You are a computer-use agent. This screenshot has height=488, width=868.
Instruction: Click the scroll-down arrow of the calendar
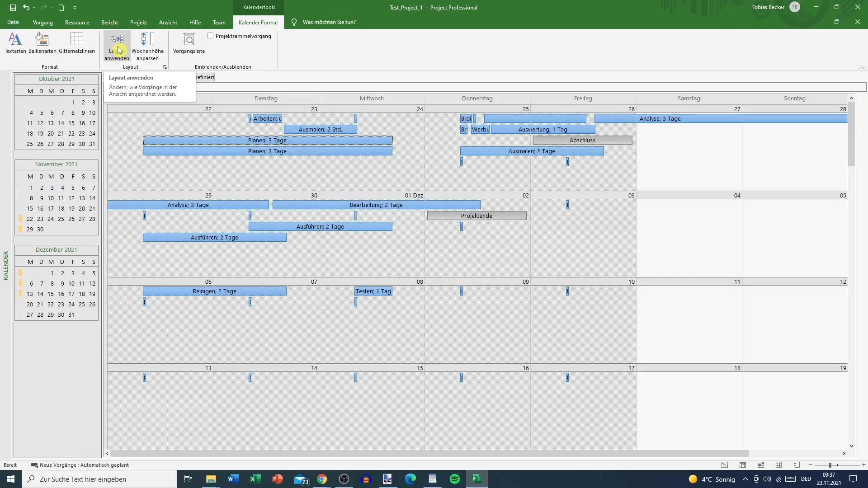(x=851, y=446)
